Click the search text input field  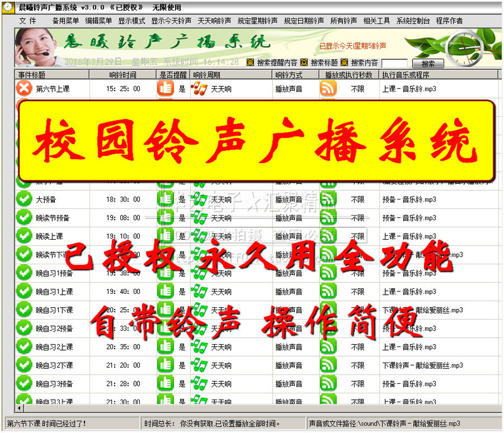(395, 64)
